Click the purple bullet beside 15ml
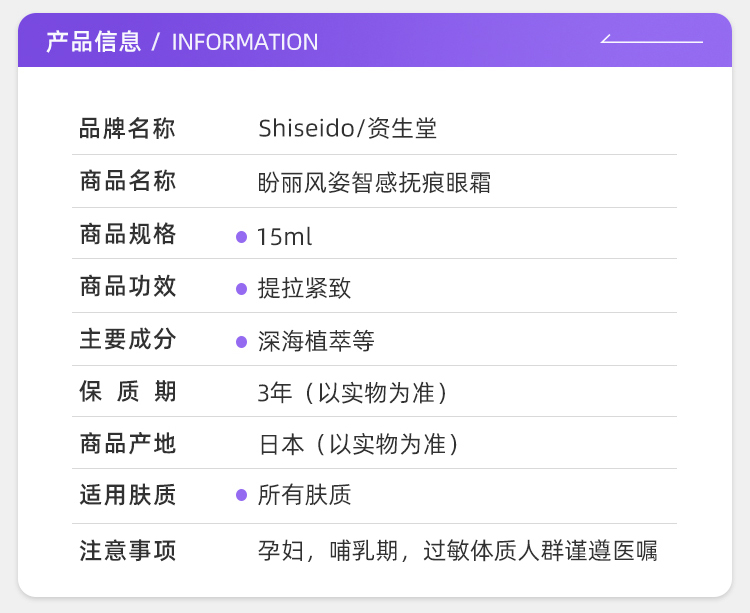Screen dimensions: 750x613 [241, 237]
